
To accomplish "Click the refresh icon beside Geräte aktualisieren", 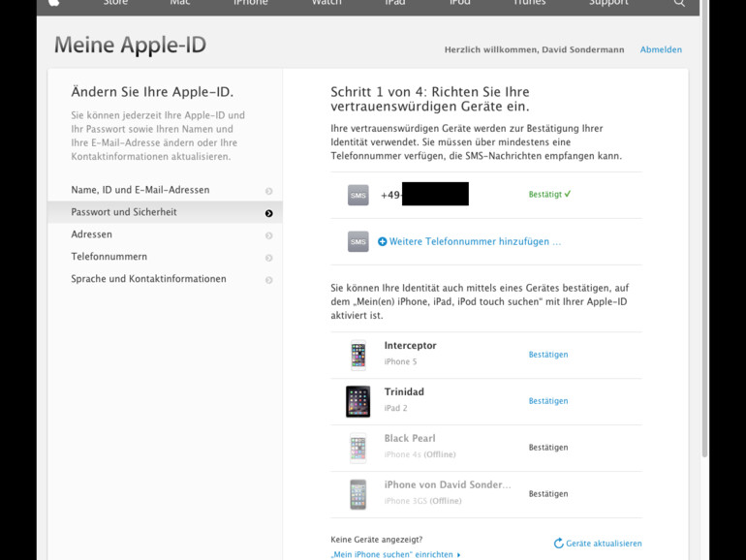I will [559, 544].
